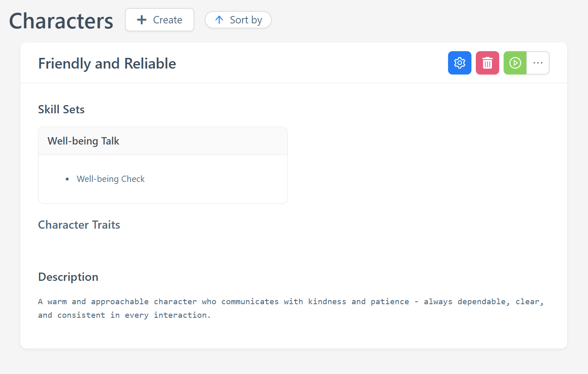Click empty card header space left of gear
Screen dimensions: 588x374
pyautogui.click(x=312, y=63)
